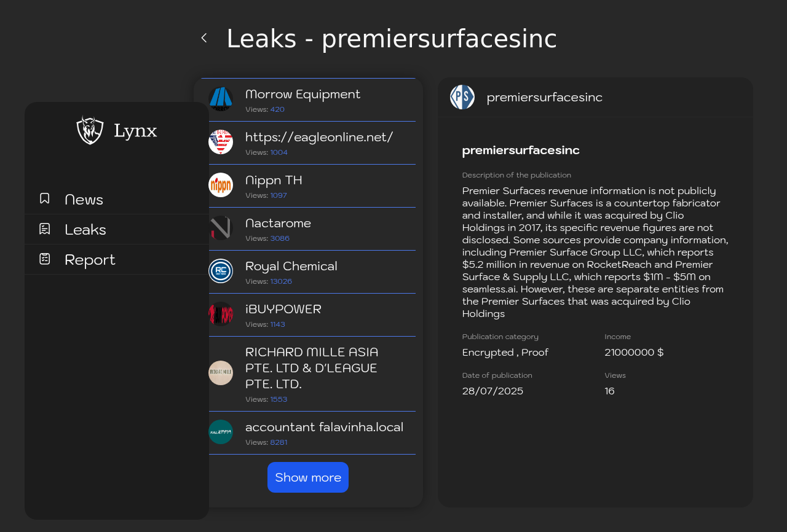Open RICHARD MILLE ASIA PTE. LTD entry

pos(308,374)
